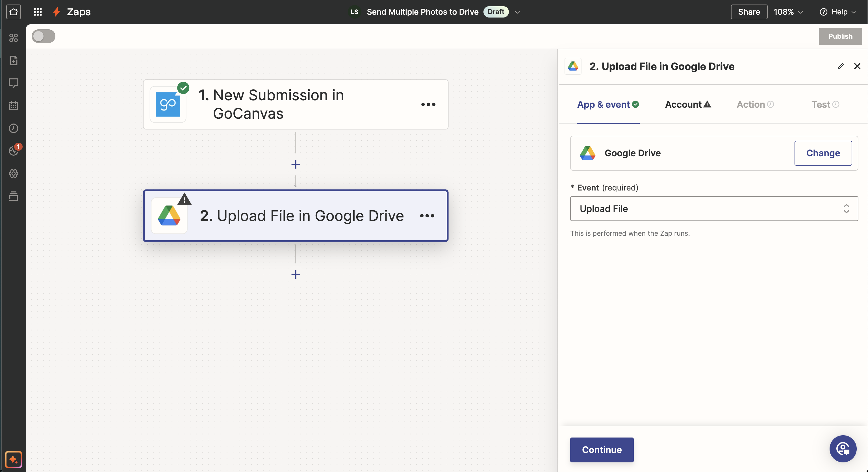
Task: Close the step editor panel
Action: click(857, 66)
